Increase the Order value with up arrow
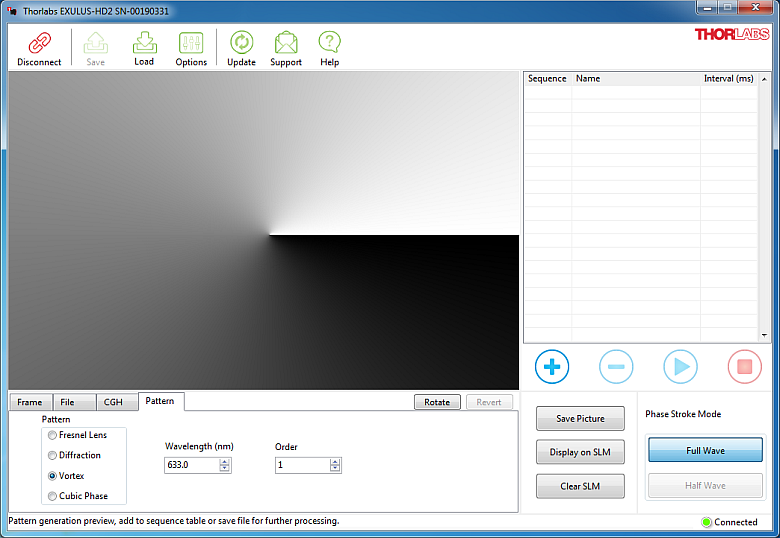This screenshot has height=538, width=780. (334, 461)
